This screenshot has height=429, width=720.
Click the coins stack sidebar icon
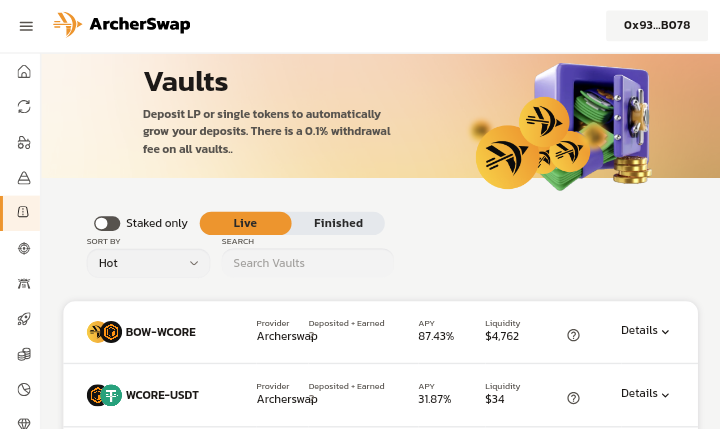click(x=24, y=354)
